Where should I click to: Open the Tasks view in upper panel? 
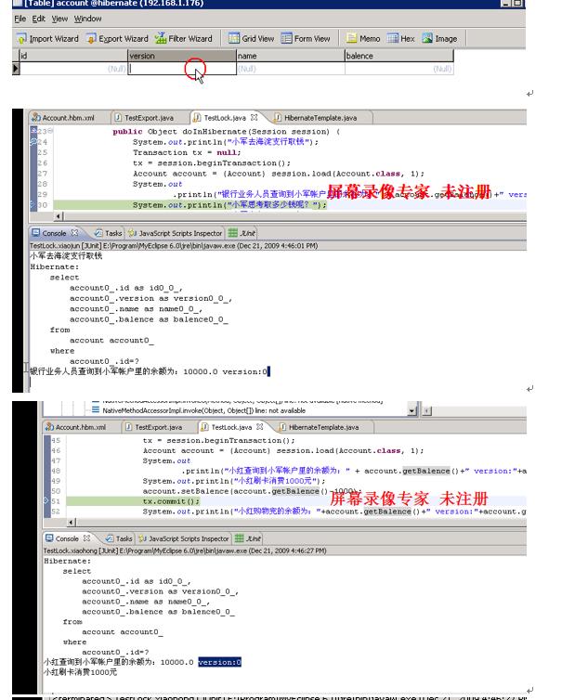coord(108,233)
